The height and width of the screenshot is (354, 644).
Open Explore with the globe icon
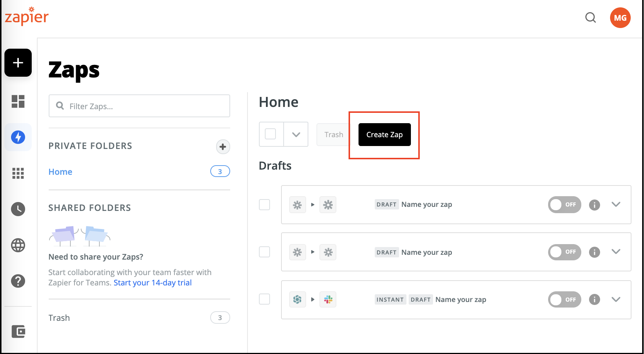click(x=18, y=245)
